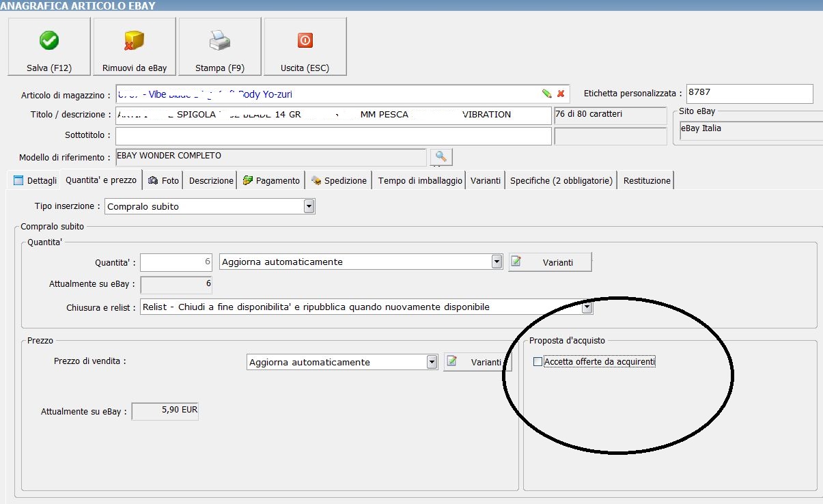Screen dimensions: 823x504
Task: Click Varianti button in Quantita' section
Action: point(550,262)
